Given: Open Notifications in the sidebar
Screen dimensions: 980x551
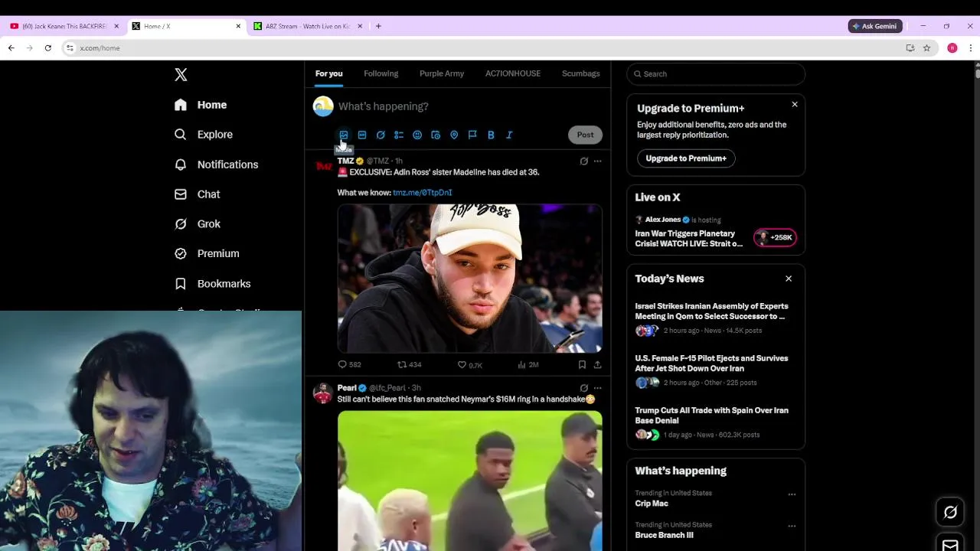Looking at the screenshot, I should coord(216,165).
